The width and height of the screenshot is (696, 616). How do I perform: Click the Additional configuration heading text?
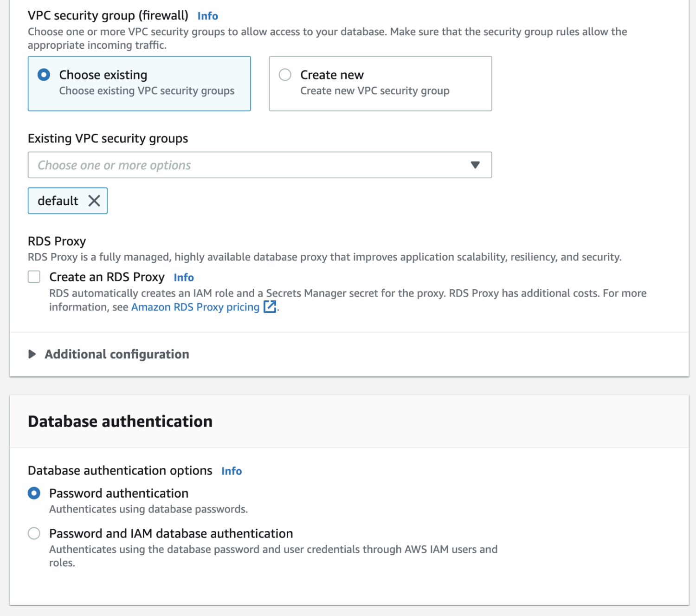(x=117, y=354)
